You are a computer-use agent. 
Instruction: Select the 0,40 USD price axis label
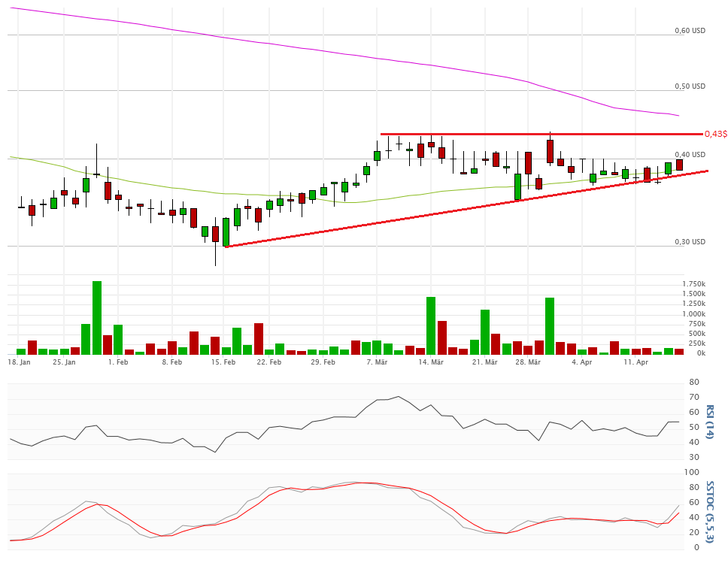point(690,155)
